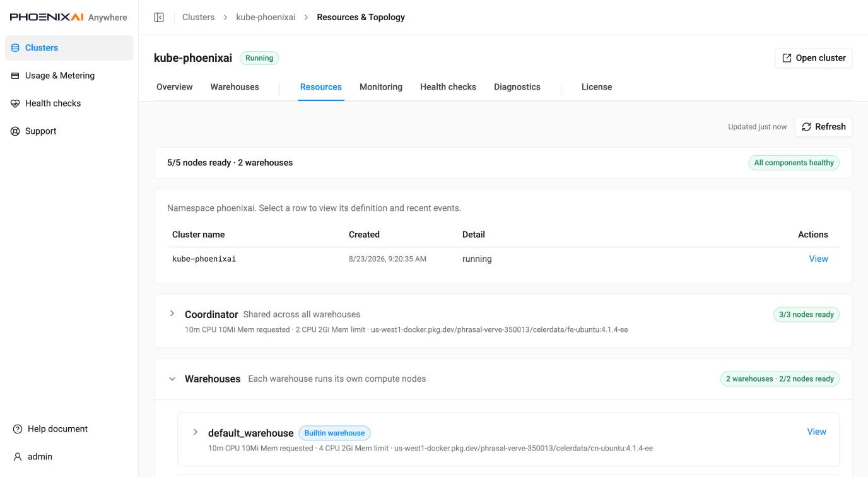Click the Builtin warehouse tag

(334, 433)
